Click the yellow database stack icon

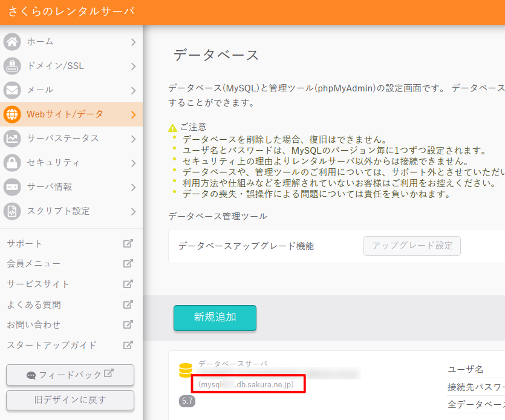(x=186, y=370)
